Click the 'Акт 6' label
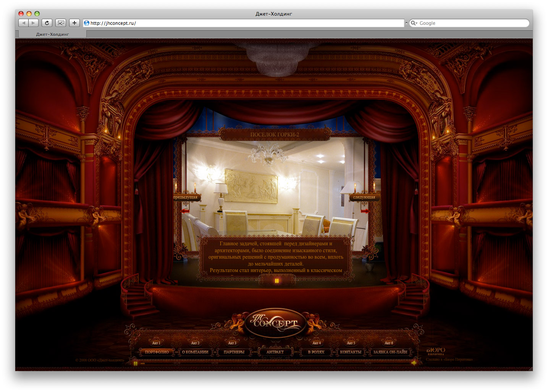 [x=388, y=343]
